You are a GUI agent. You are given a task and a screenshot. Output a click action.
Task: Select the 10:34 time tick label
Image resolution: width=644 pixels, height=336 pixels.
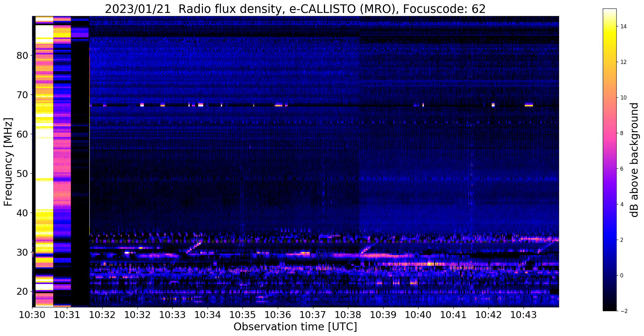tap(208, 315)
